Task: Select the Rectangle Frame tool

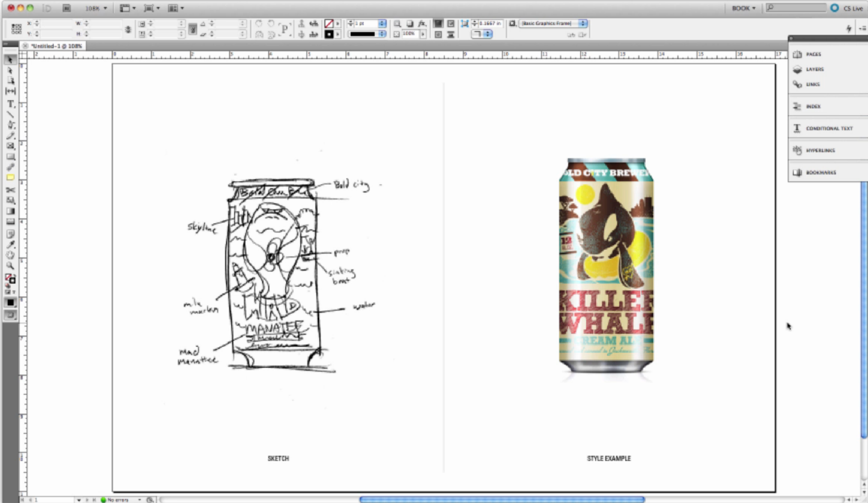Action: (x=10, y=146)
